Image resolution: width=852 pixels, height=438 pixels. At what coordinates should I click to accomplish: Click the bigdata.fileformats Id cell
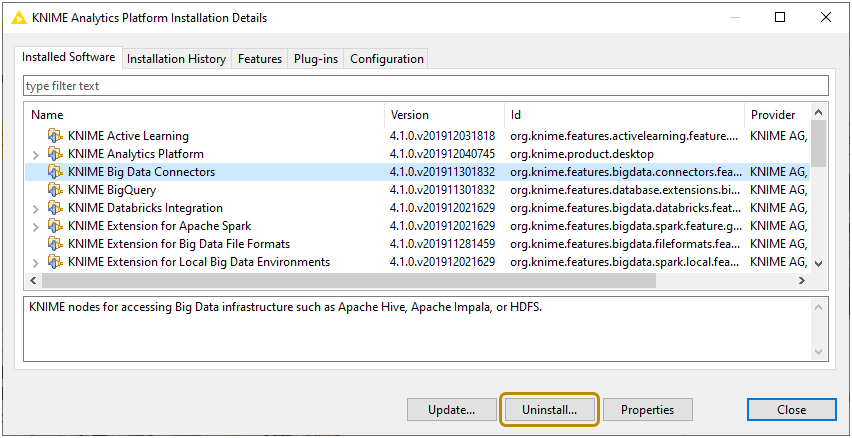(x=625, y=243)
